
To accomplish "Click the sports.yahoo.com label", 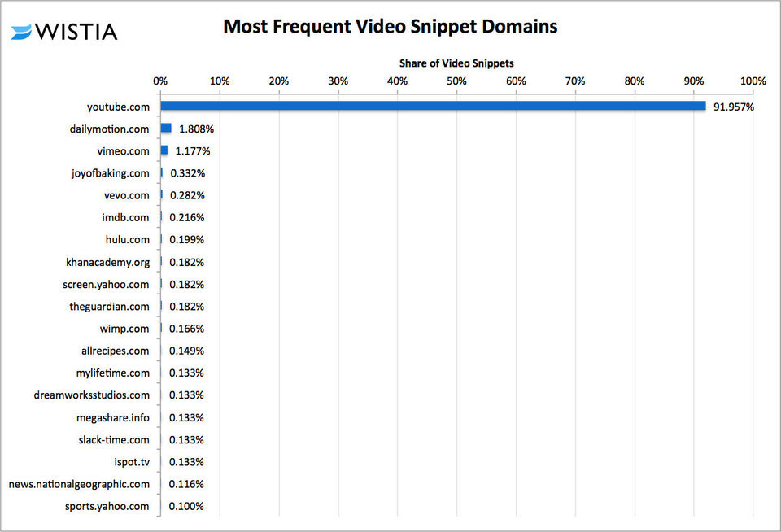I will click(107, 506).
